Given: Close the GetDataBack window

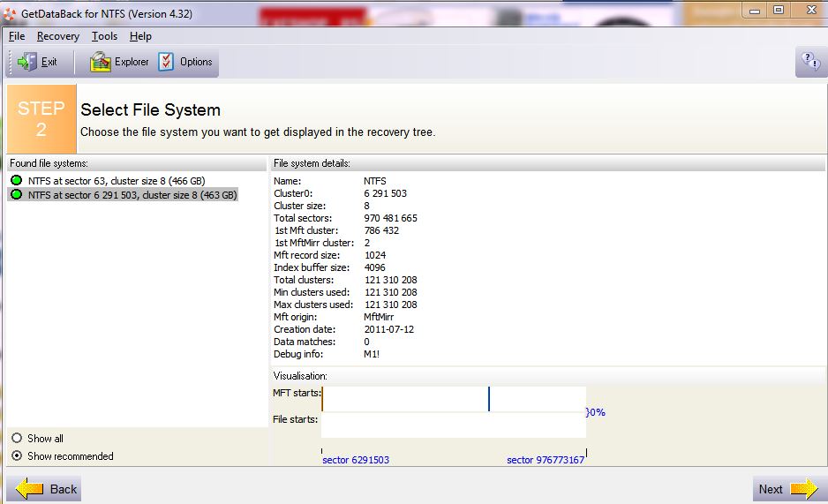Looking at the screenshot, I should 811,10.
